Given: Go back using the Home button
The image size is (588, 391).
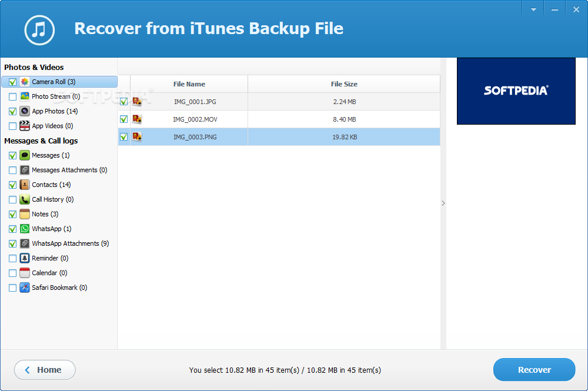Looking at the screenshot, I should click(45, 370).
